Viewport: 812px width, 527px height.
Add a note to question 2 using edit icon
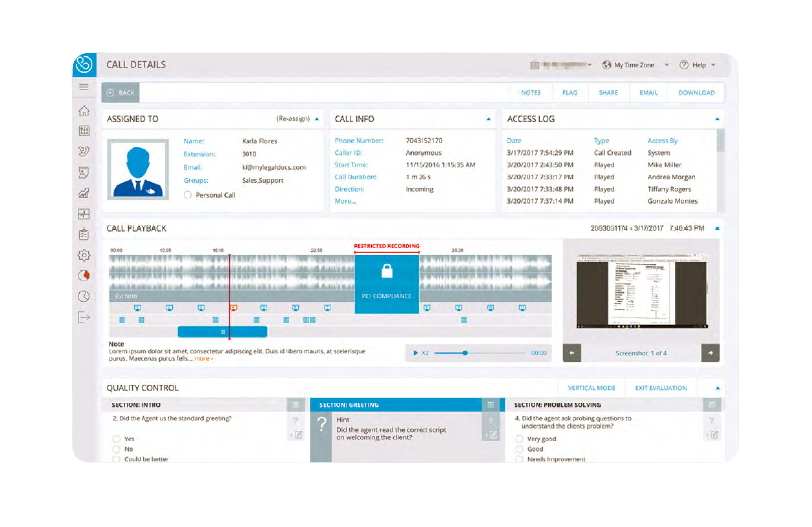pos(298,435)
